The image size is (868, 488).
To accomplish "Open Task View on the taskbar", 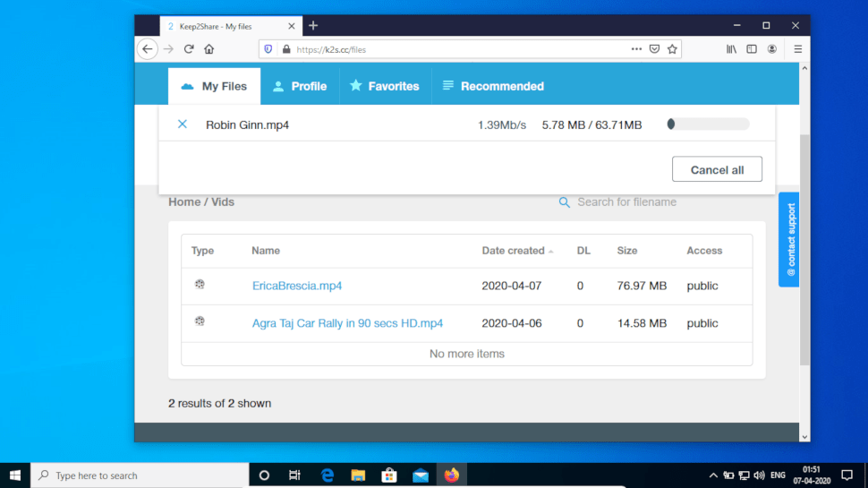I will [x=294, y=475].
